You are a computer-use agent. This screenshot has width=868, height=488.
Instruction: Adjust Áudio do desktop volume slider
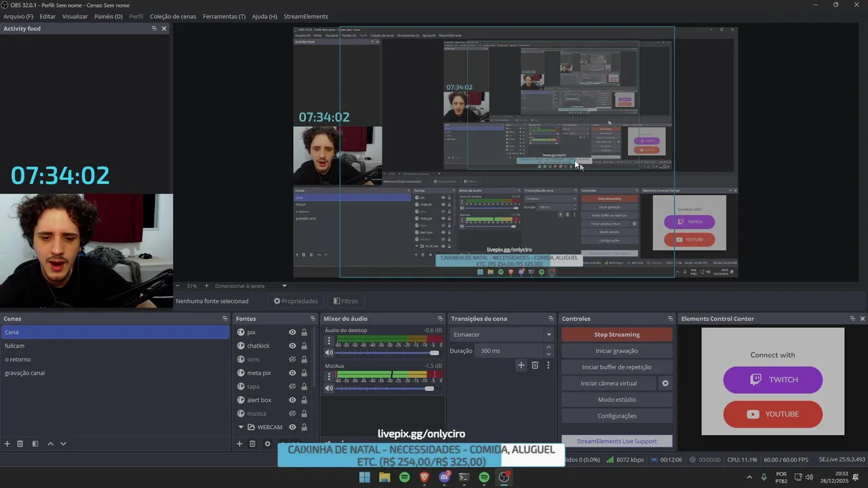(x=388, y=353)
